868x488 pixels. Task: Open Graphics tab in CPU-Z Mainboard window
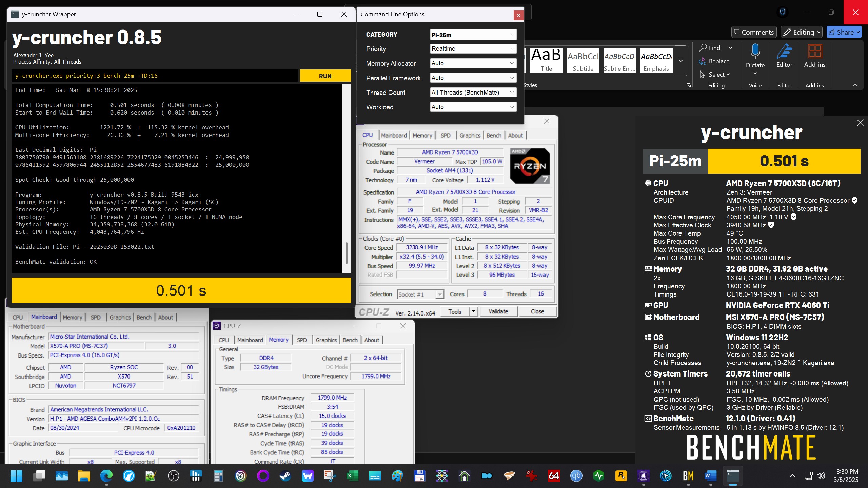120,317
